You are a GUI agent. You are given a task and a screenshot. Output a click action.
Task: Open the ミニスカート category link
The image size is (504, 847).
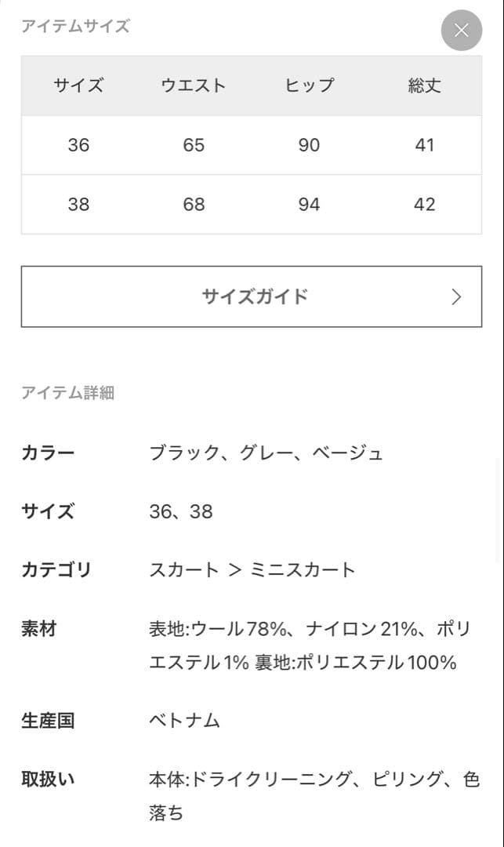(303, 570)
